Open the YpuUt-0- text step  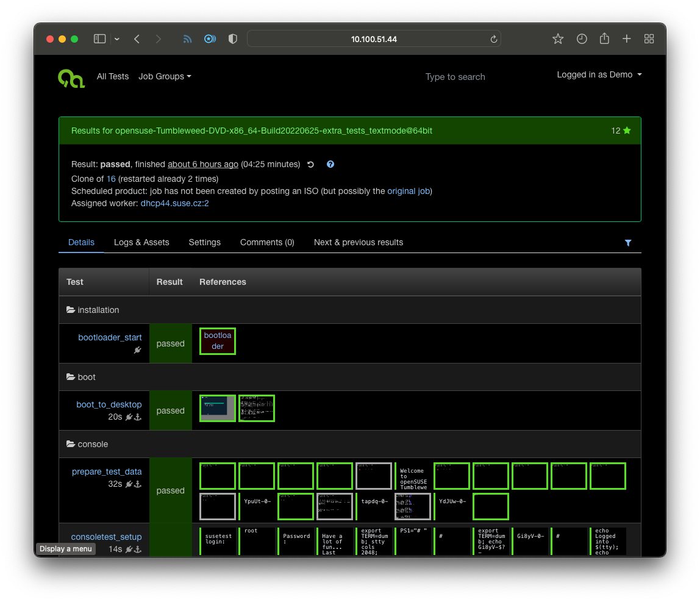click(257, 506)
